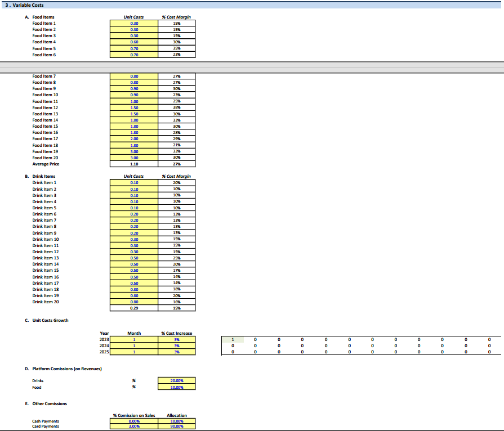Screen dimensions: 504x431
Task: Click Food Item 1 unit cost cell
Action: pos(134,24)
